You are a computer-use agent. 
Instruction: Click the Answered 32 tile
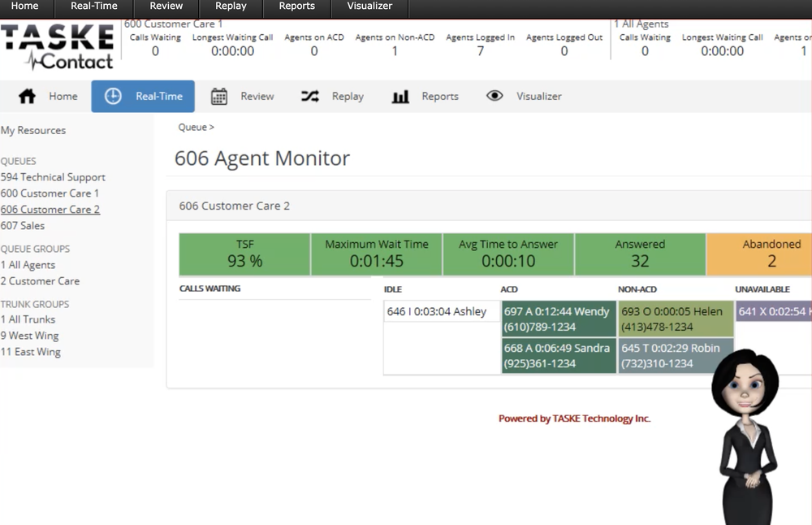click(640, 254)
